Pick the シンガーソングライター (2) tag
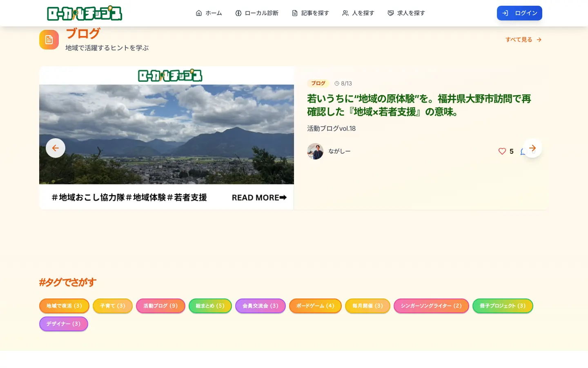Screen dimensions: 588x368 point(431,306)
